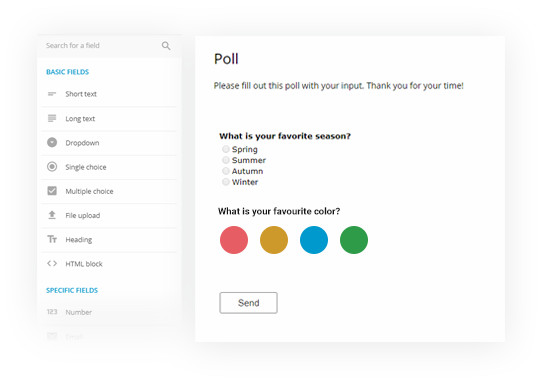542x382 pixels.
Task: Select the Long text field icon
Action: click(52, 118)
